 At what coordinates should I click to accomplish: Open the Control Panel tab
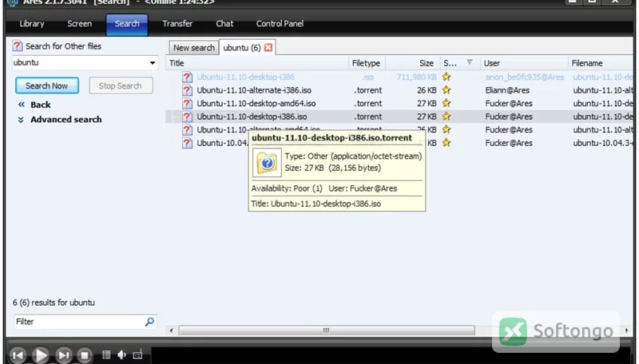pyautogui.click(x=280, y=24)
